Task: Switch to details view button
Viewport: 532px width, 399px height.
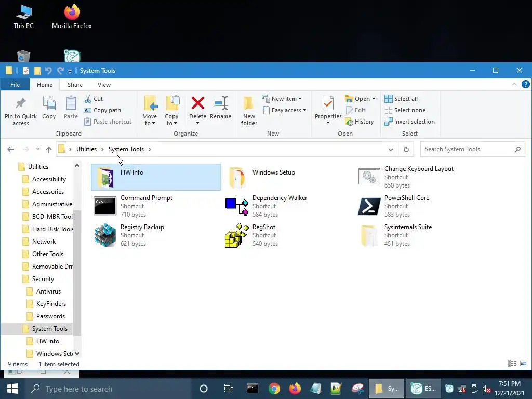Action: (x=512, y=364)
